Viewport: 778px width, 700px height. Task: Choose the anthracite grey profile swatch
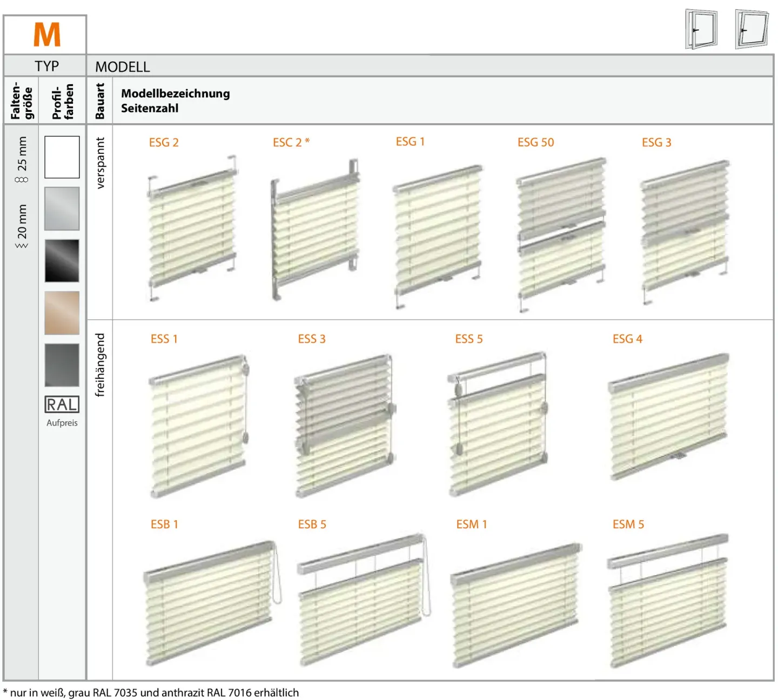62,365
